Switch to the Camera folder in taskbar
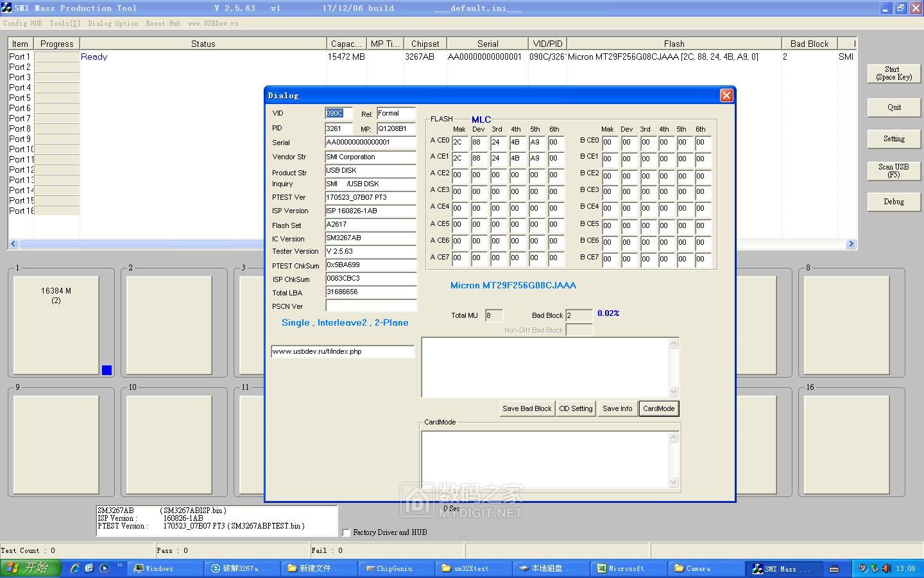The width and height of the screenshot is (924, 578). (x=705, y=568)
